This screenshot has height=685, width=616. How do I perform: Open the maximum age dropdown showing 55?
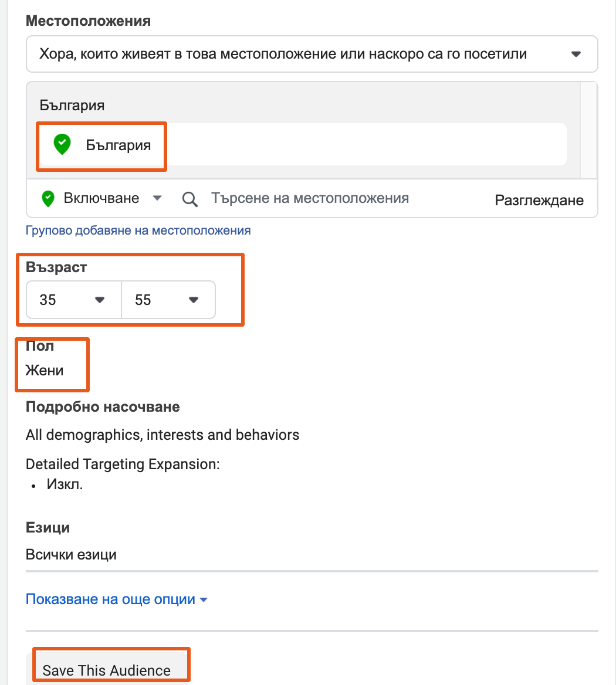[x=168, y=300]
